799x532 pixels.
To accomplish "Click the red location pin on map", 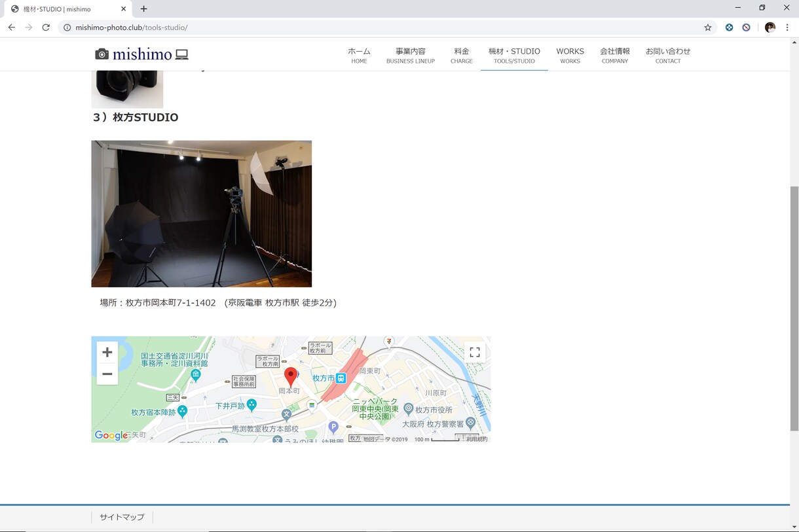I will [x=291, y=377].
